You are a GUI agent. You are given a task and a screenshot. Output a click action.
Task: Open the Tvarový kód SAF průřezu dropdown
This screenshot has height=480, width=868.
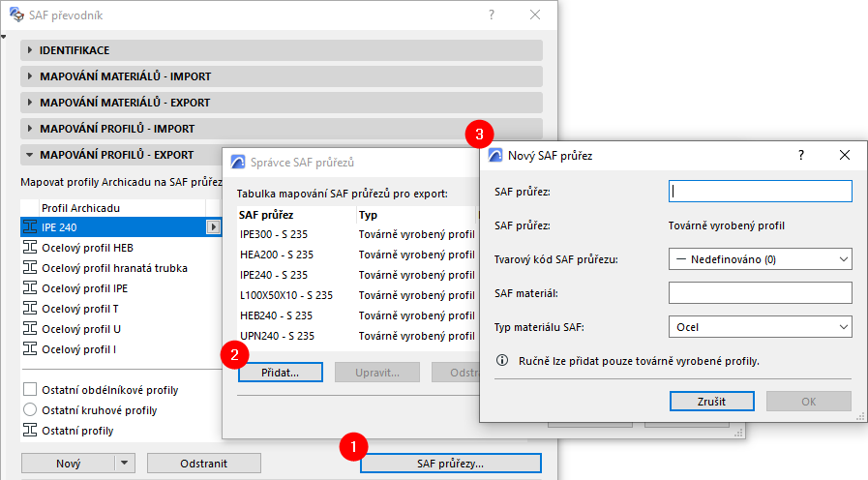point(760,259)
